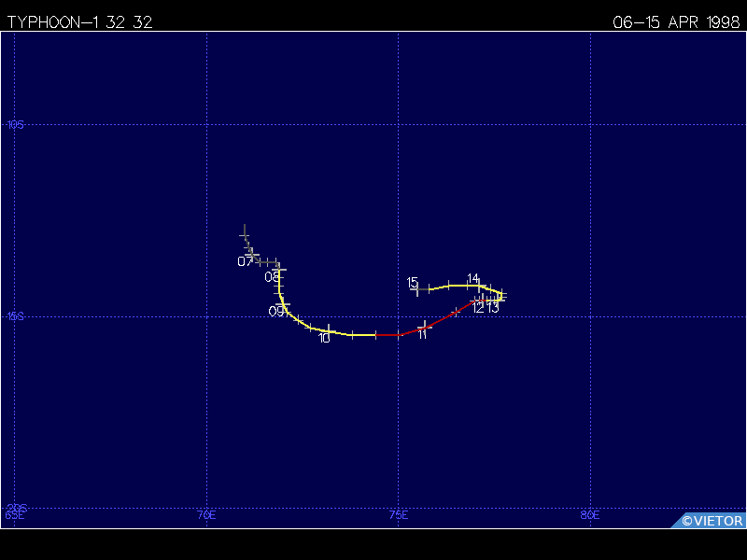Click the day 10 track label
The width and height of the screenshot is (747, 560).
tap(324, 338)
